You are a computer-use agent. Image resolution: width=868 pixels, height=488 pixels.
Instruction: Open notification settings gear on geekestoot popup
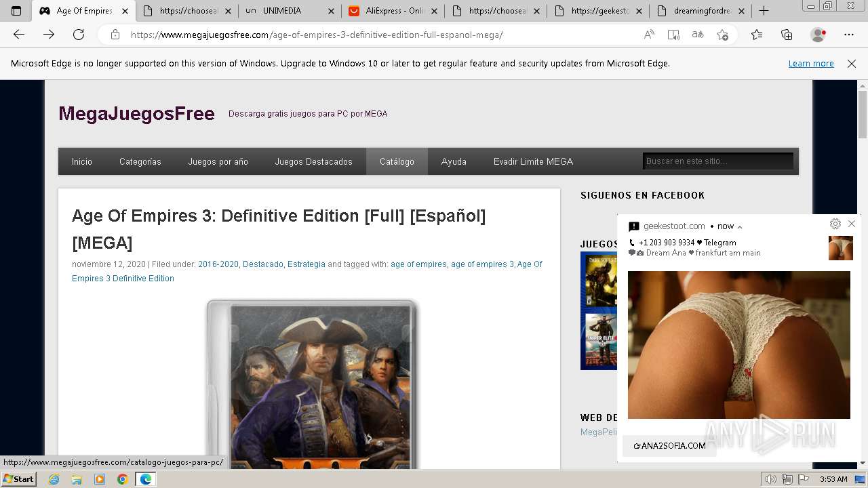pyautogui.click(x=835, y=224)
